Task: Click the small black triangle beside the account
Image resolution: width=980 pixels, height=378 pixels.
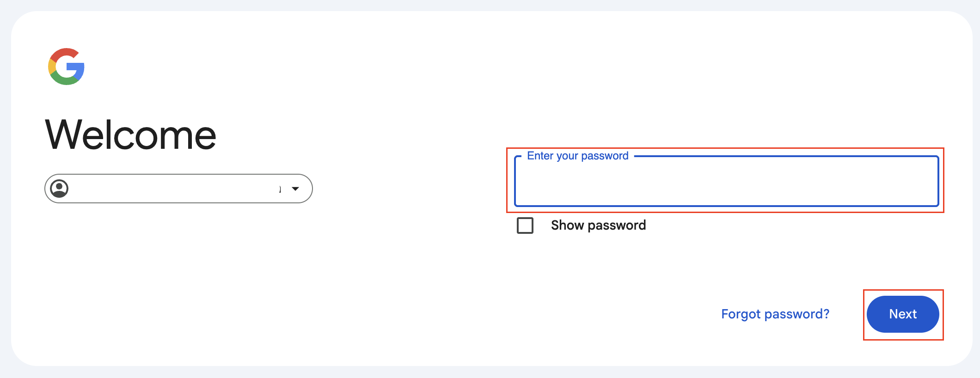Action: (295, 189)
